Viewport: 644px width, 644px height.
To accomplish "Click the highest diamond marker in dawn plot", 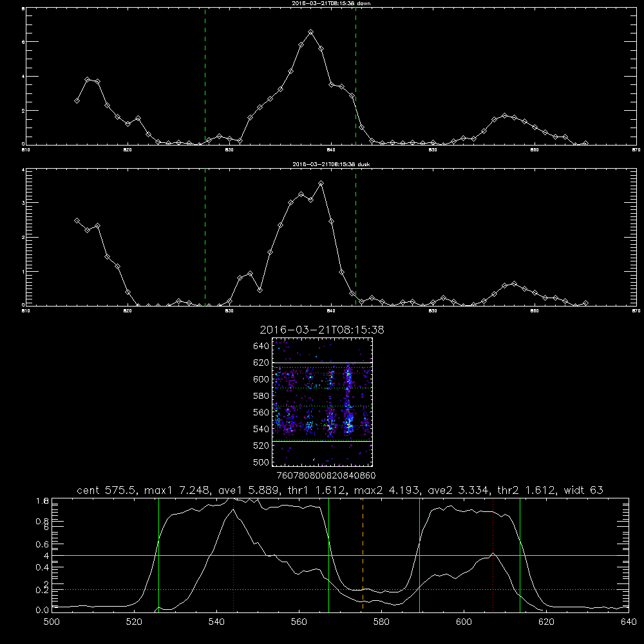I will coord(311,32).
